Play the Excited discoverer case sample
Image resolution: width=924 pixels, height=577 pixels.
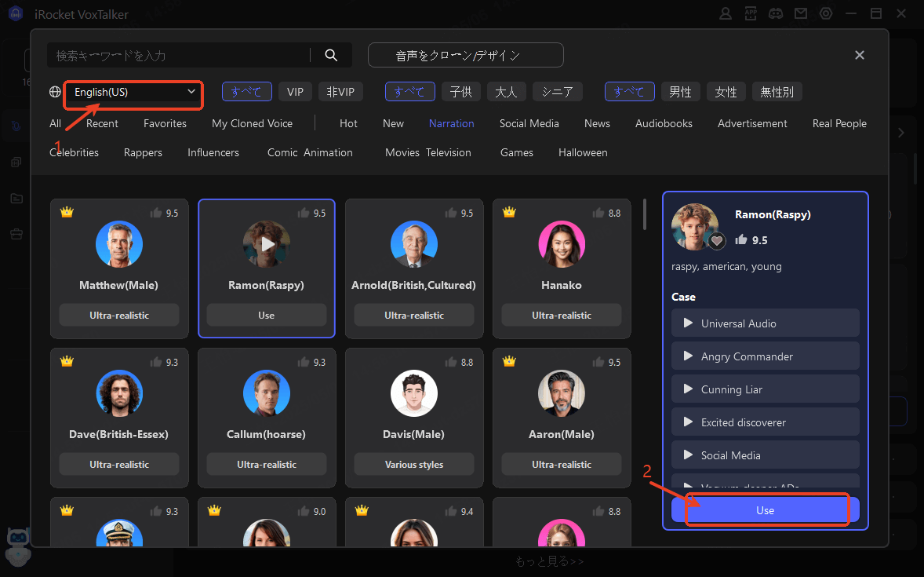tap(688, 422)
